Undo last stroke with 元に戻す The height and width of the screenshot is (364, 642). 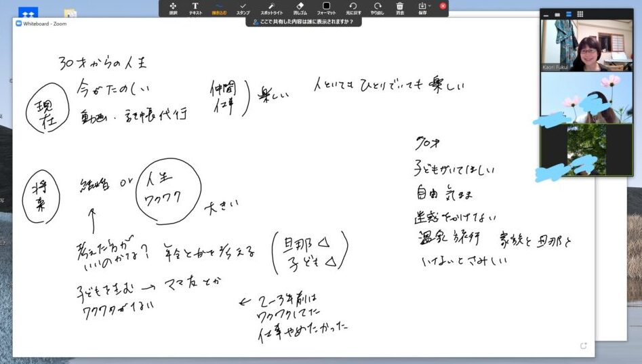click(x=353, y=8)
